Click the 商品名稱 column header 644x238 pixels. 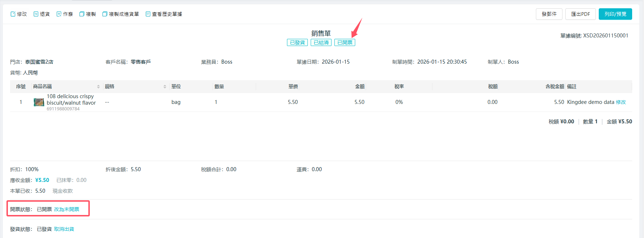pos(42,87)
